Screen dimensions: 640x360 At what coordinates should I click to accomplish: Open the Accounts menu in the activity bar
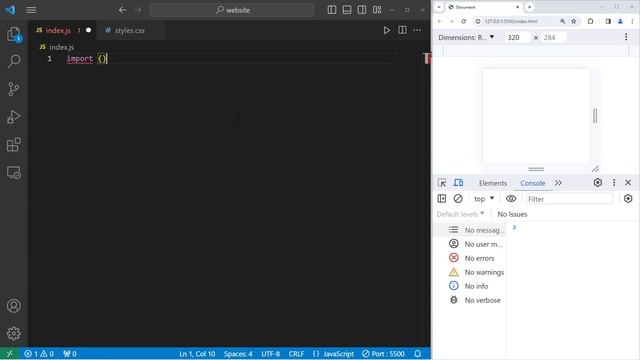tap(13, 306)
